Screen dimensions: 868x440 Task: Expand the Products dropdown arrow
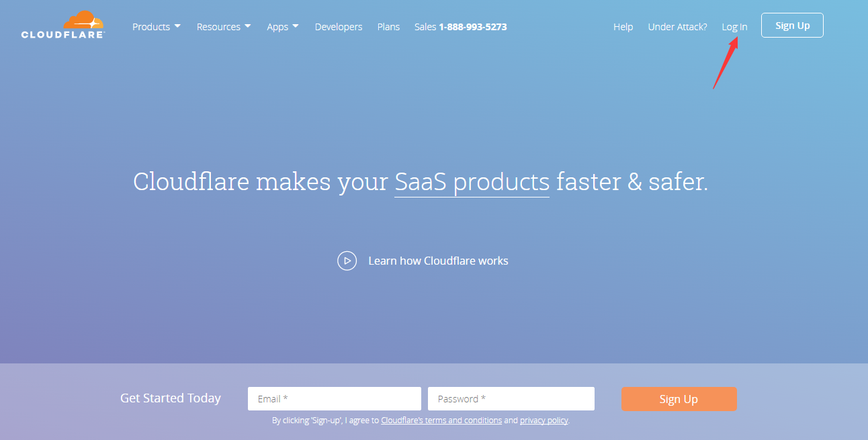[x=177, y=26]
